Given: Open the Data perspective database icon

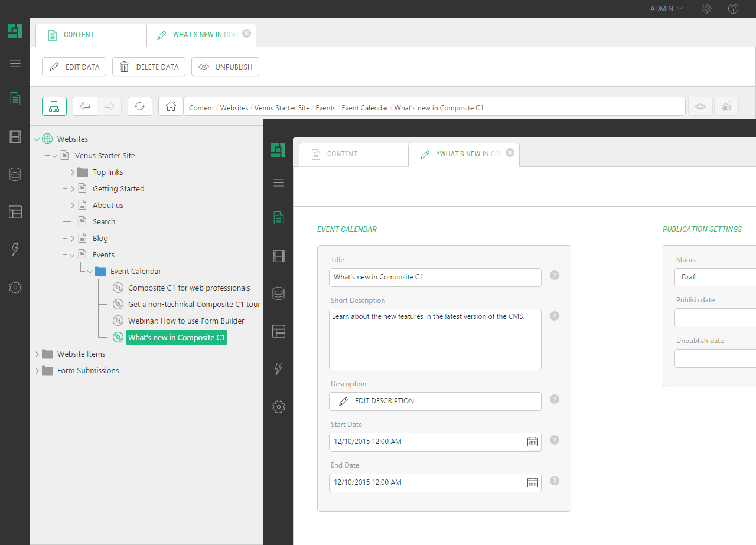Looking at the screenshot, I should 15,174.
